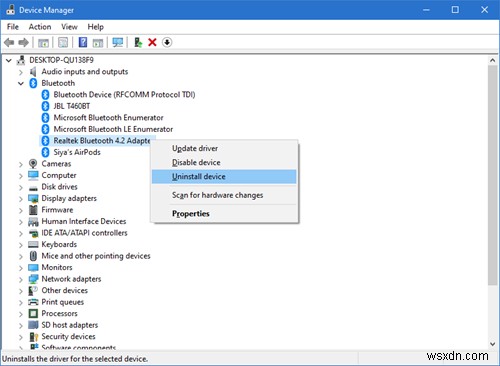Select the Mice and other pointing devices label
Viewport: 500px width, 366px height.
(x=96, y=256)
